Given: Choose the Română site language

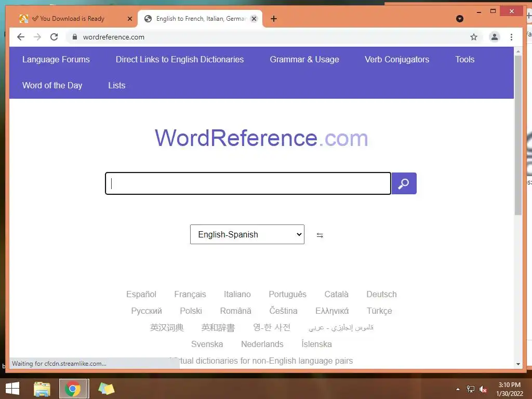Looking at the screenshot, I should (235, 311).
